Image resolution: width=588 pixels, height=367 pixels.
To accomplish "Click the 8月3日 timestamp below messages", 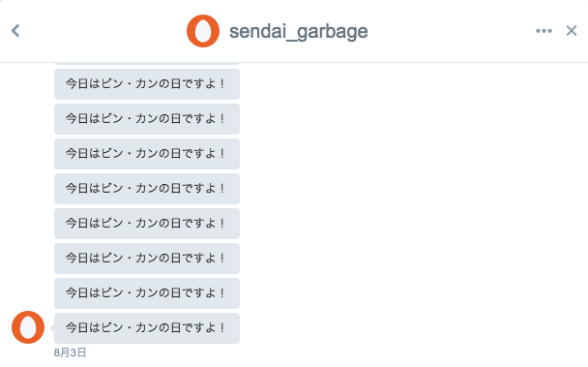I will [x=71, y=352].
